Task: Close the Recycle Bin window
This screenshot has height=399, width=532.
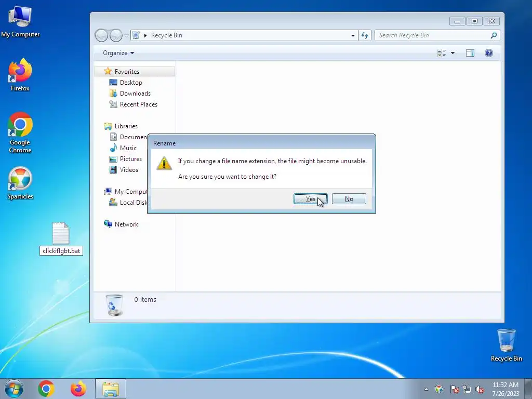Action: point(491,21)
